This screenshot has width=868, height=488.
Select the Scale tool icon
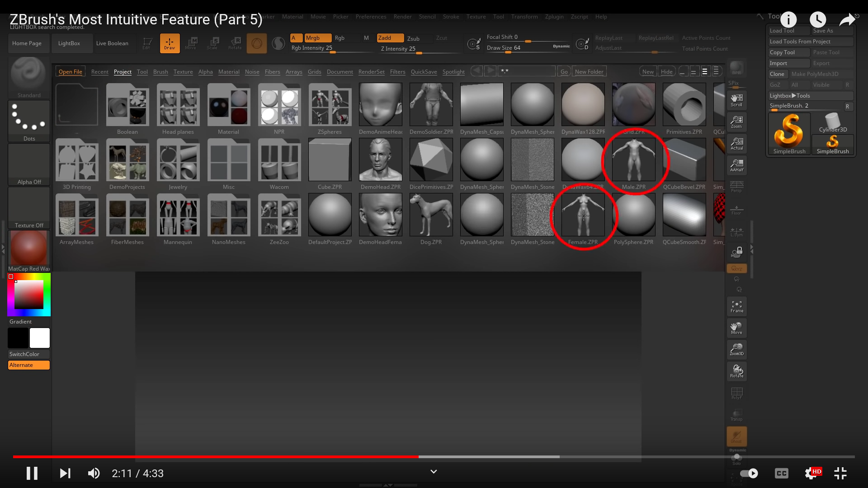click(x=213, y=43)
